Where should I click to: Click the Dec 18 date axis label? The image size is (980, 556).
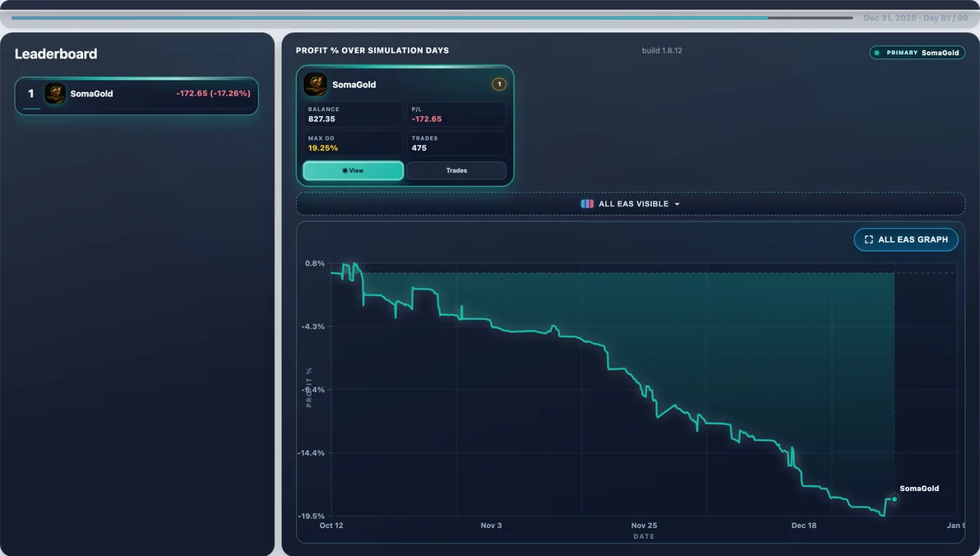pos(804,526)
